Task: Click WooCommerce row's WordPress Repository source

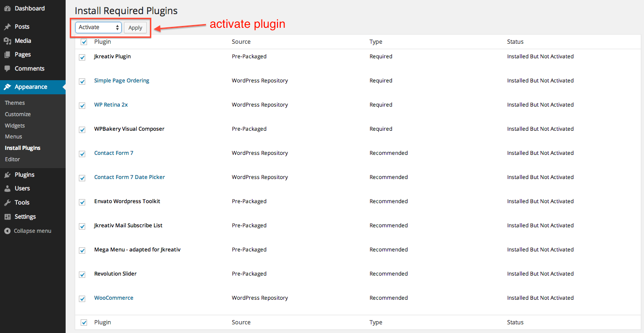Action: click(x=260, y=298)
